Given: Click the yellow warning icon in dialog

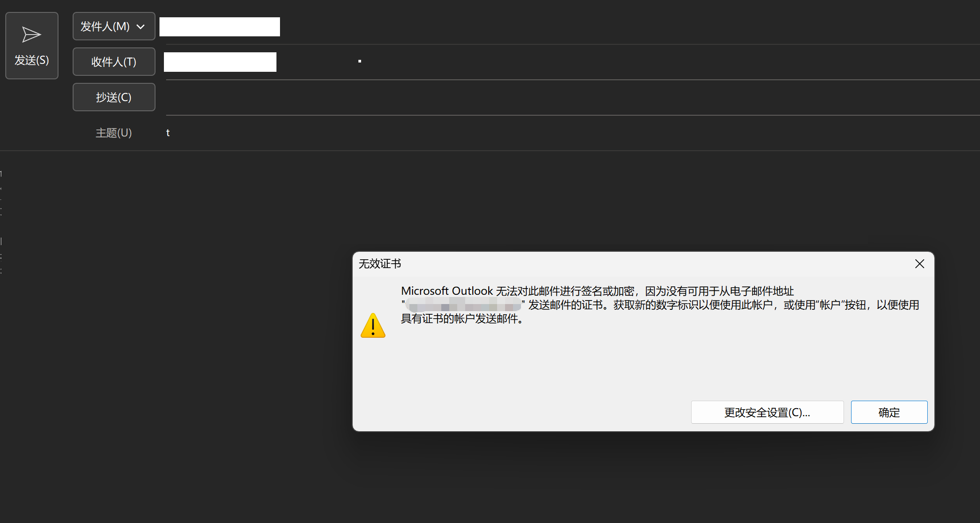Looking at the screenshot, I should click(x=373, y=326).
